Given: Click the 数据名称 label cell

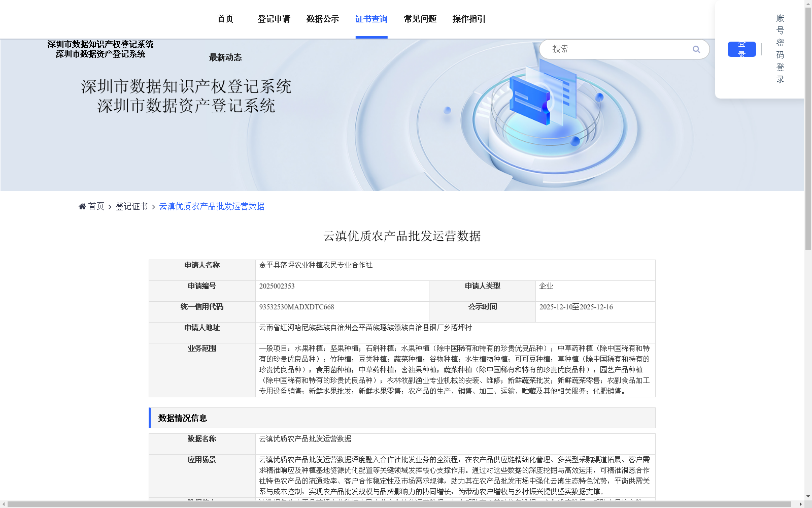Looking at the screenshot, I should (x=202, y=444).
